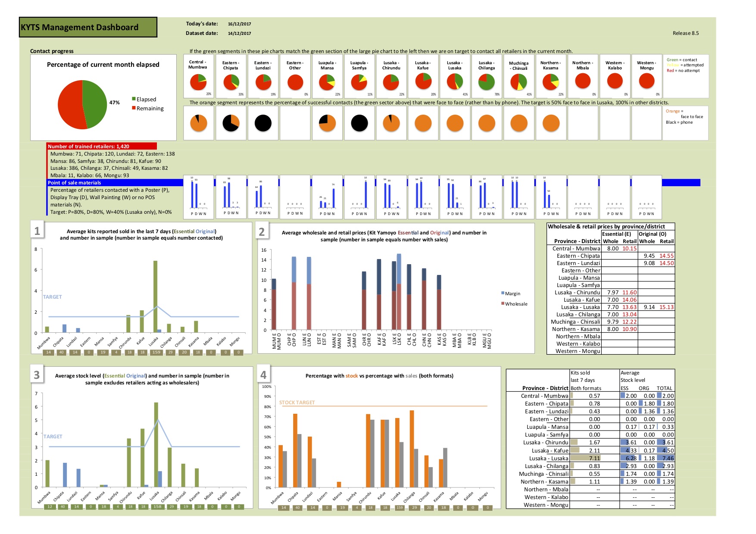
Task: Click the chart number 3 badge
Action: pos(37,375)
